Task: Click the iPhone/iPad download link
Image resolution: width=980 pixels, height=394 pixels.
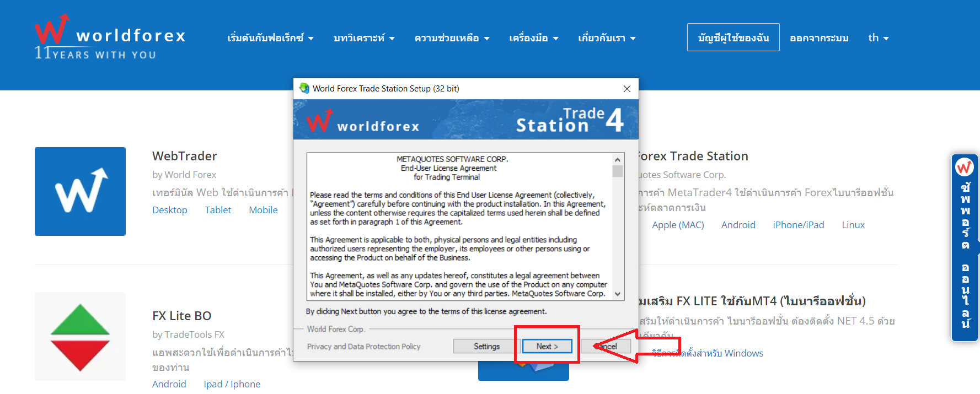Action: pos(799,225)
